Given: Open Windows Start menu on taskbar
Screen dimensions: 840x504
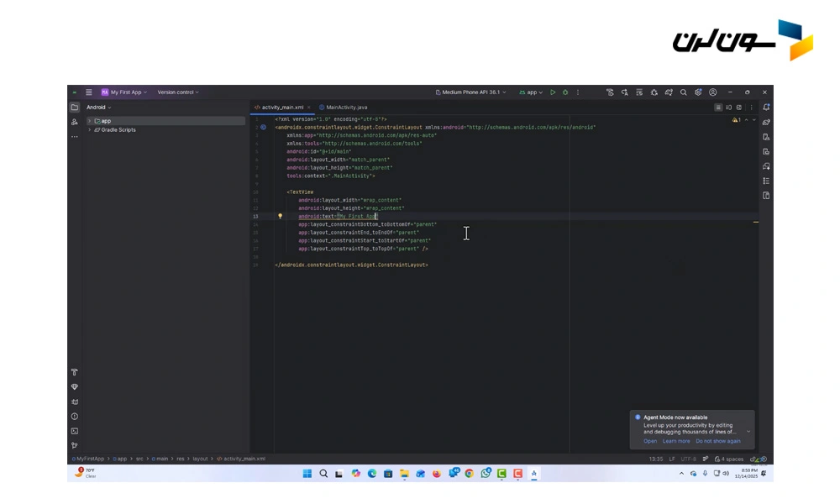Looking at the screenshot, I should tap(307, 474).
